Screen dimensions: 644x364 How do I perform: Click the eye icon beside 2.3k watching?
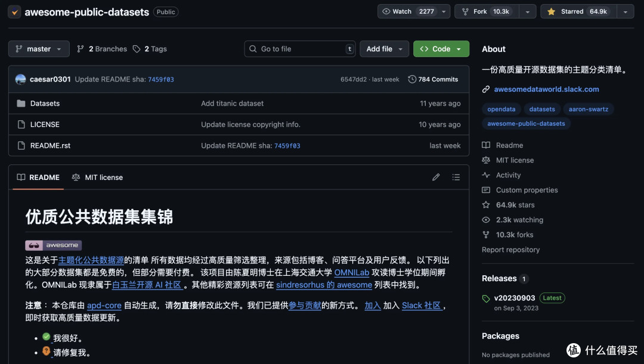(x=486, y=220)
